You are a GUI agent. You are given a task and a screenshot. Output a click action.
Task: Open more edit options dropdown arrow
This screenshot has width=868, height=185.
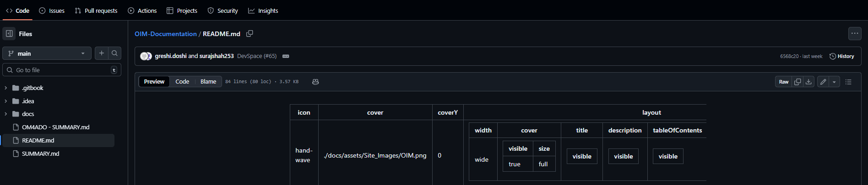[834, 82]
